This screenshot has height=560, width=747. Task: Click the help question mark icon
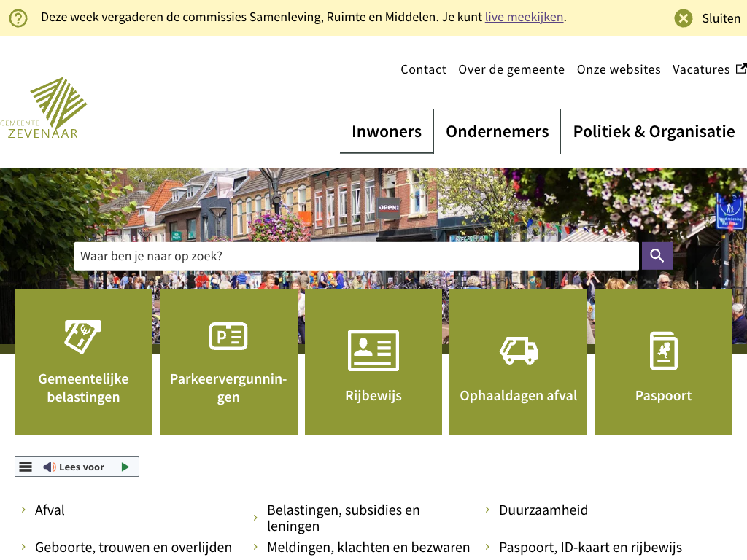click(18, 17)
